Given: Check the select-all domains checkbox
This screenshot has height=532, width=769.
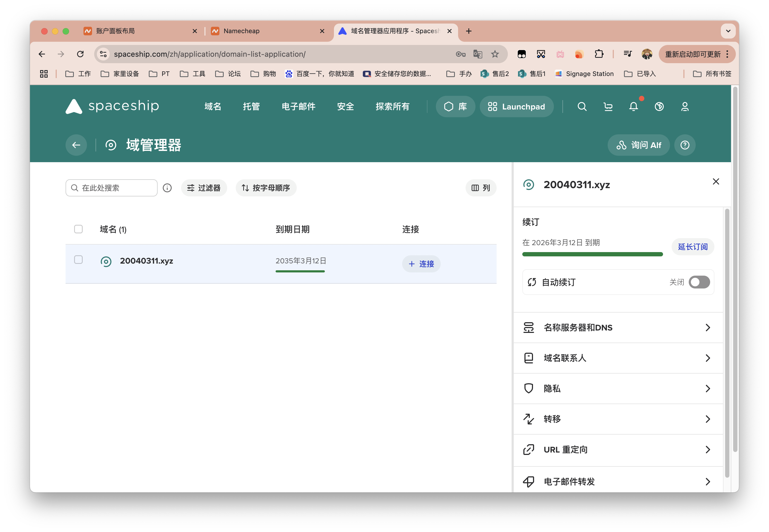Looking at the screenshot, I should tap(78, 229).
